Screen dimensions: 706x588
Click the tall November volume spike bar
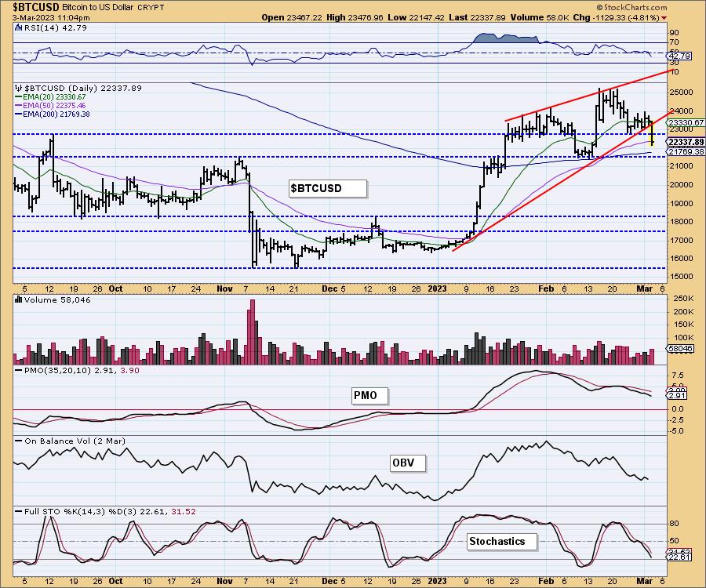click(x=252, y=332)
